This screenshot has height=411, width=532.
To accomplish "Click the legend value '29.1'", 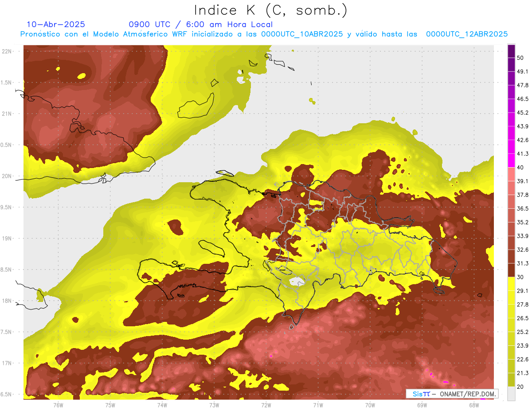I will tap(523, 291).
